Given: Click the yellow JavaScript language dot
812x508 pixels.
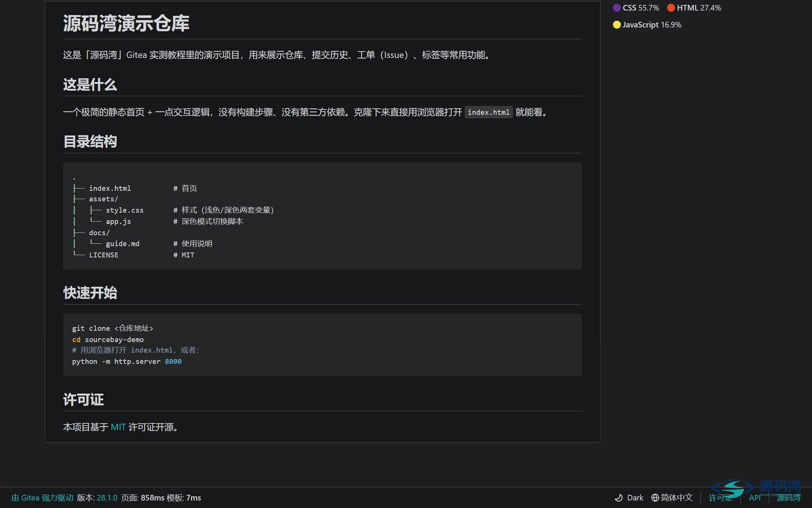Looking at the screenshot, I should click(617, 24).
